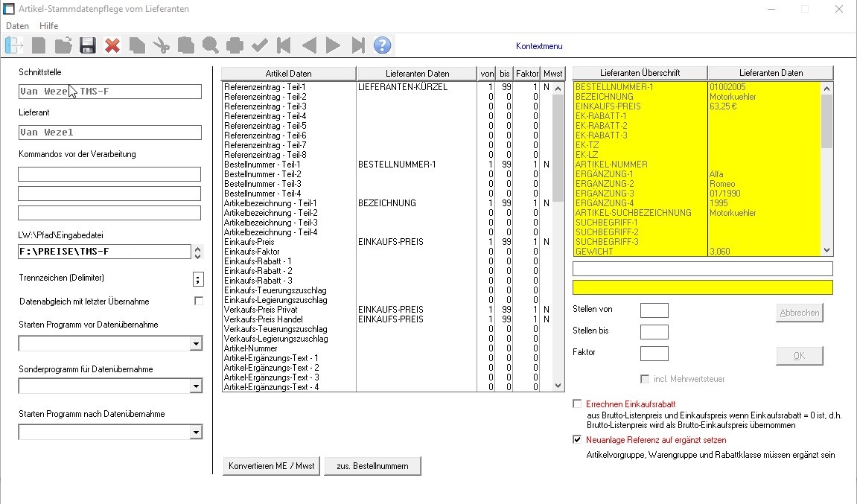This screenshot has height=504, width=857.
Task: Click the paste clipboard toolbar icon
Action: click(x=186, y=45)
